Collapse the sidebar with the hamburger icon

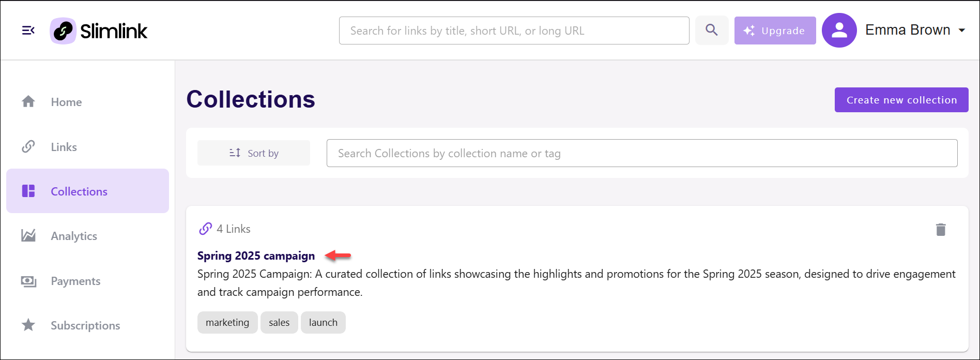28,31
